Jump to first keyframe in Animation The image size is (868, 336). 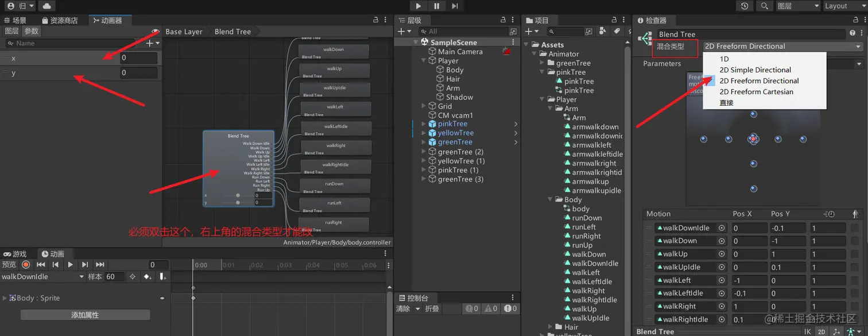[x=41, y=265]
